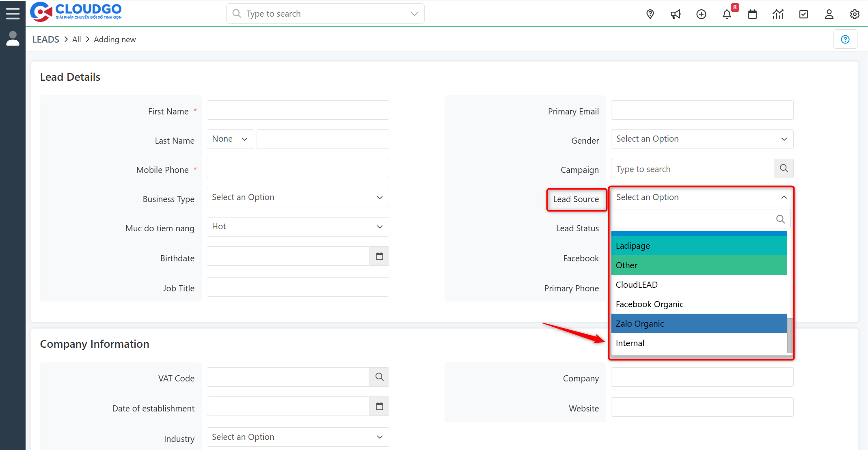The image size is (868, 450).
Task: Open the Gender dropdown
Action: coord(702,139)
